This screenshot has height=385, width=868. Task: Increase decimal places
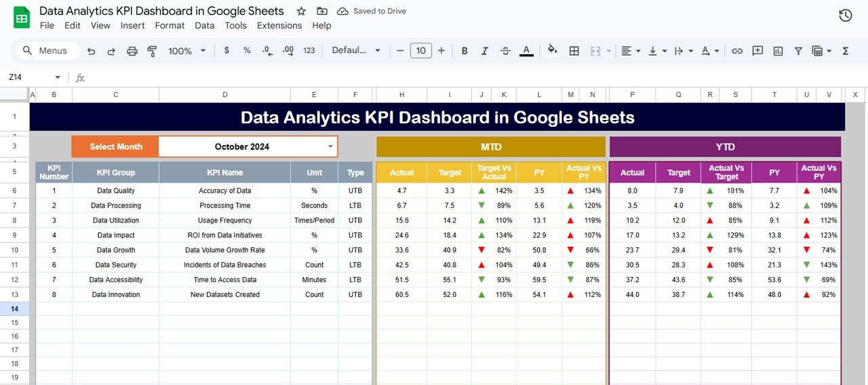(288, 51)
